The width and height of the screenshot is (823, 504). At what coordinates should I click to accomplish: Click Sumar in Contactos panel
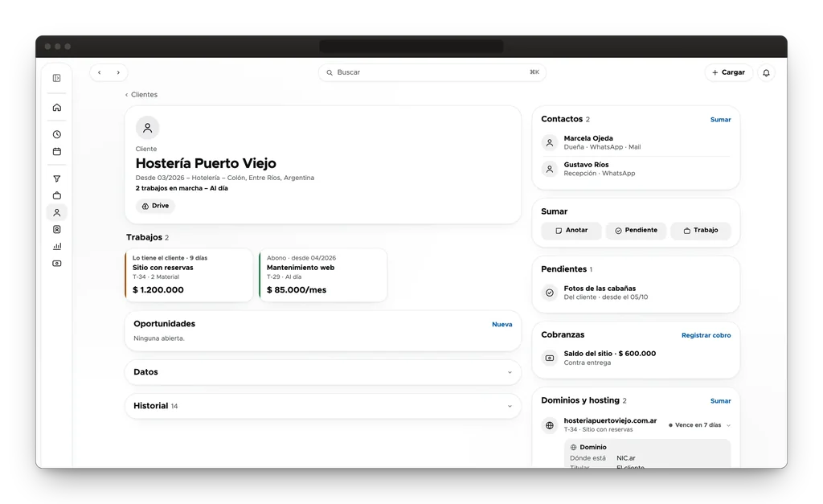[721, 120]
